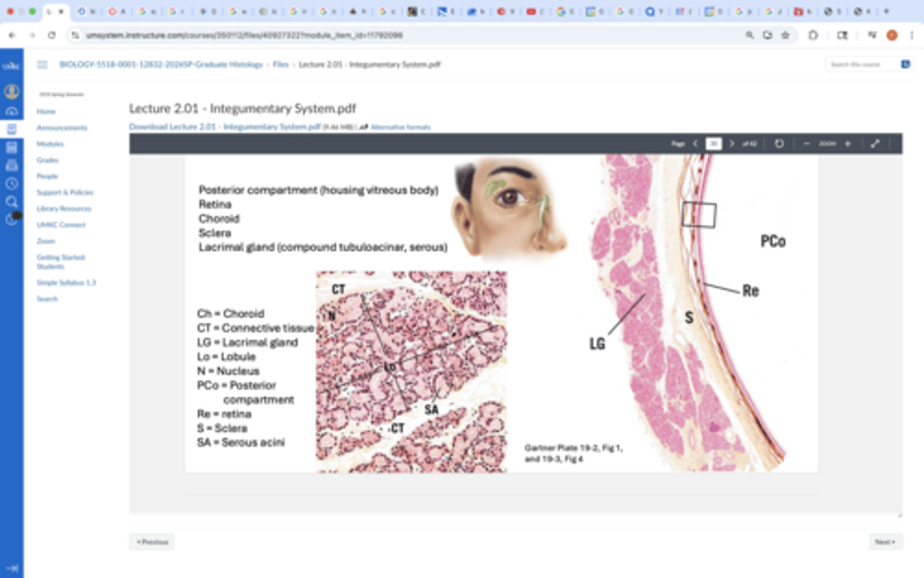Open the Canvas account avatar icon
Viewport: 924px width, 578px height.
point(12,92)
